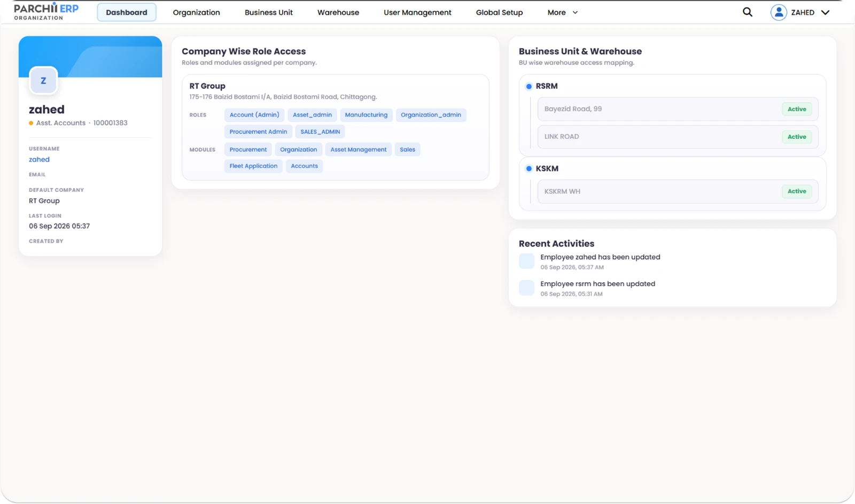The width and height of the screenshot is (855, 504).
Task: Click 'Employee zahed has been updated' text
Action: (x=600, y=257)
